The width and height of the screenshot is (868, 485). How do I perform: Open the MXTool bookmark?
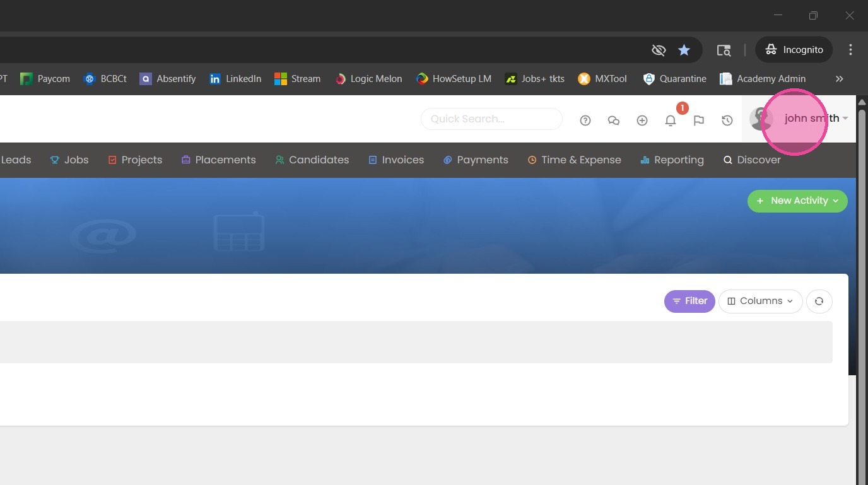pos(602,79)
